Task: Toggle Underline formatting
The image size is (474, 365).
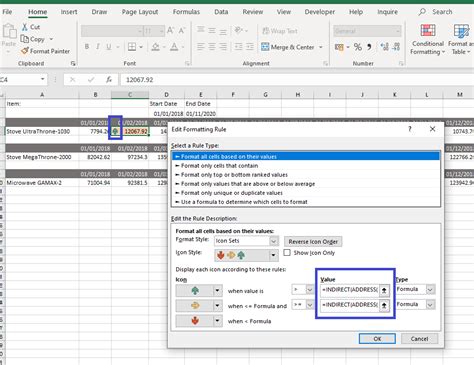Action: (109, 47)
